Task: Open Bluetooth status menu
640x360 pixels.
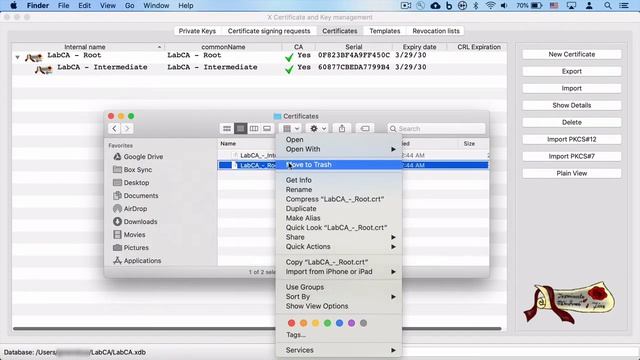Action: 476,5
